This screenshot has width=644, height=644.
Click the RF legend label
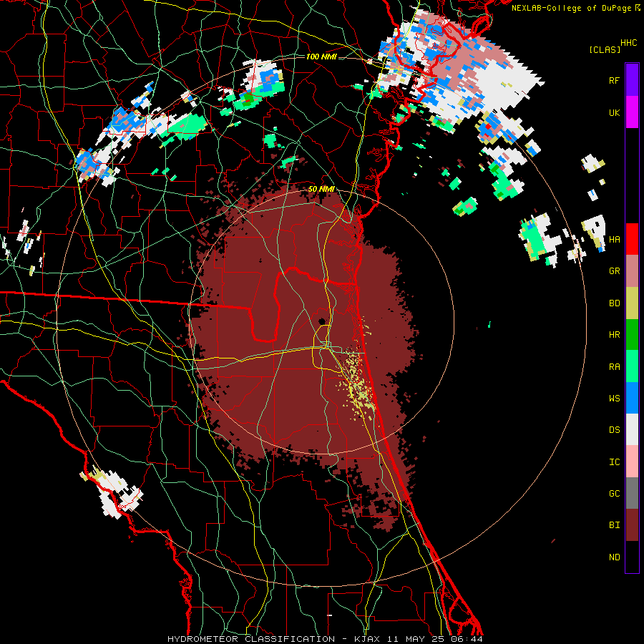(x=614, y=81)
